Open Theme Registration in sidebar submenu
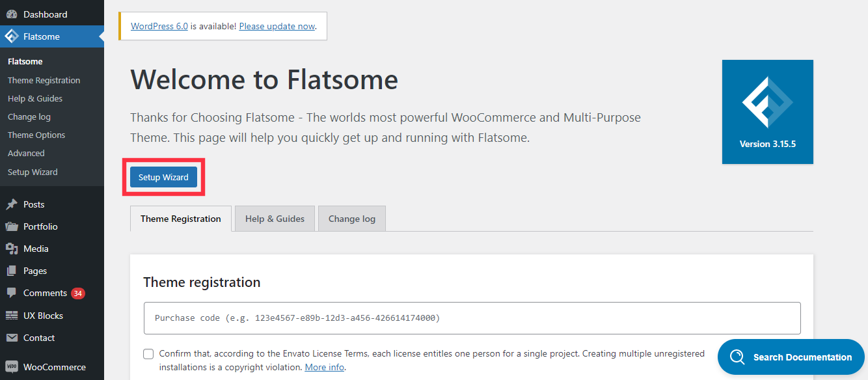Viewport: 868px width, 380px height. click(44, 80)
